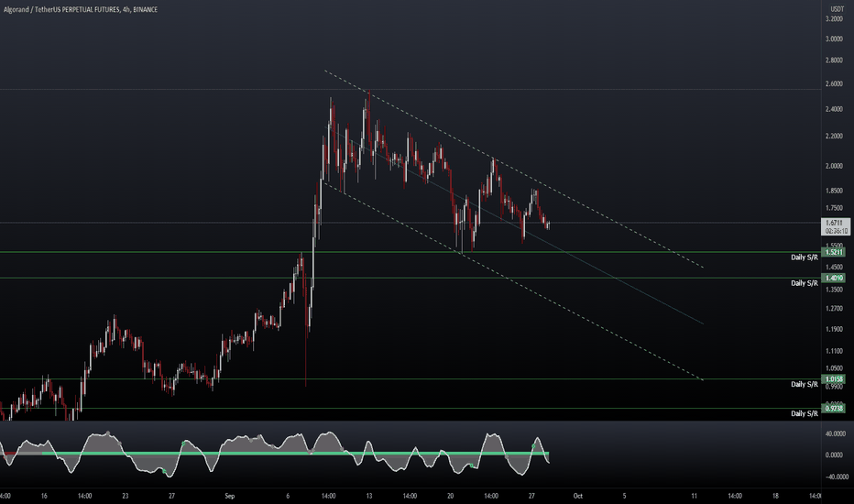The height and width of the screenshot is (504, 854).
Task: Select the current price label 1.6711
Action: click(835, 223)
